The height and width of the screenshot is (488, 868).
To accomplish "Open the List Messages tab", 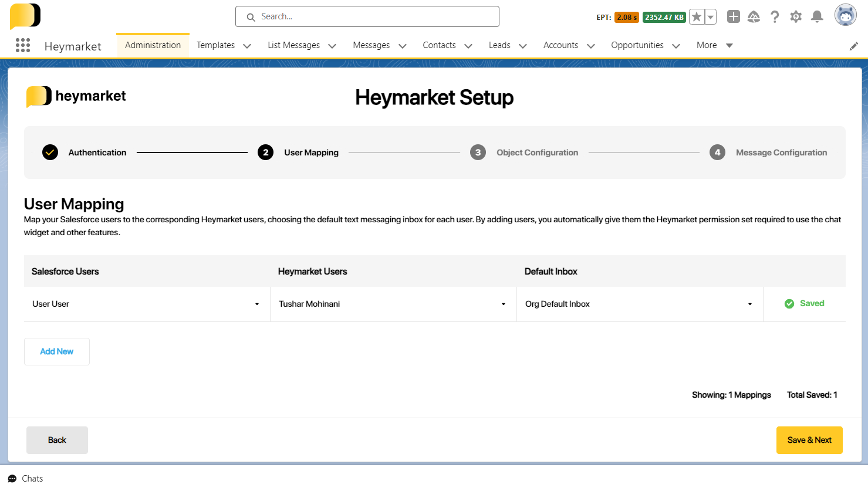I will (294, 45).
